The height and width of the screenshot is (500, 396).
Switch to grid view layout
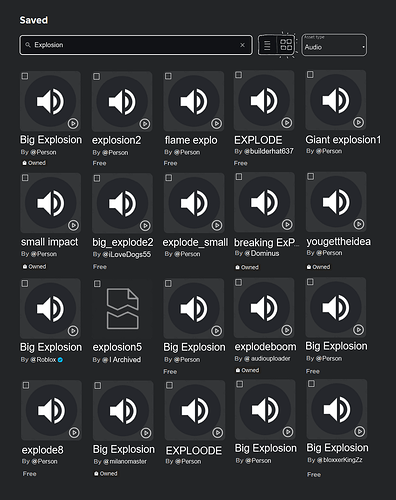coord(286,45)
